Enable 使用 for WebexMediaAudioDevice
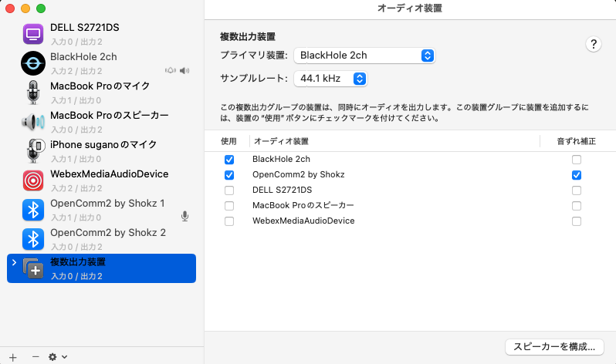Viewport: 616px width, 364px height. (229, 221)
